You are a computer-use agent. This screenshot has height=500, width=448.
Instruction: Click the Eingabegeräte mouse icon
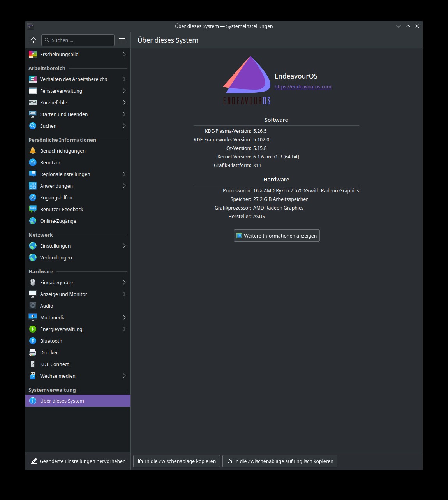33,282
